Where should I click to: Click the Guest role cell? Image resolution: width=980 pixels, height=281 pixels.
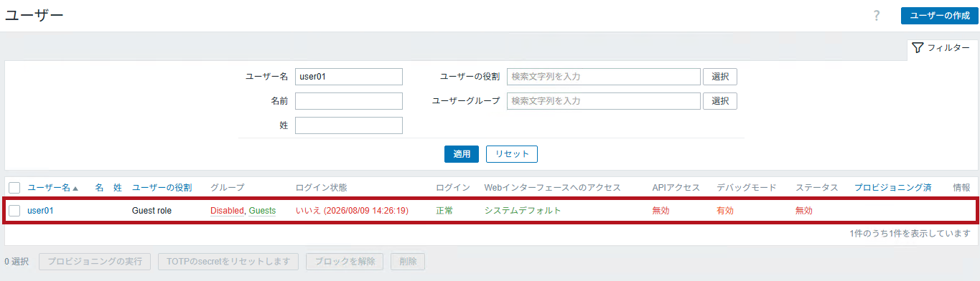pos(151,211)
